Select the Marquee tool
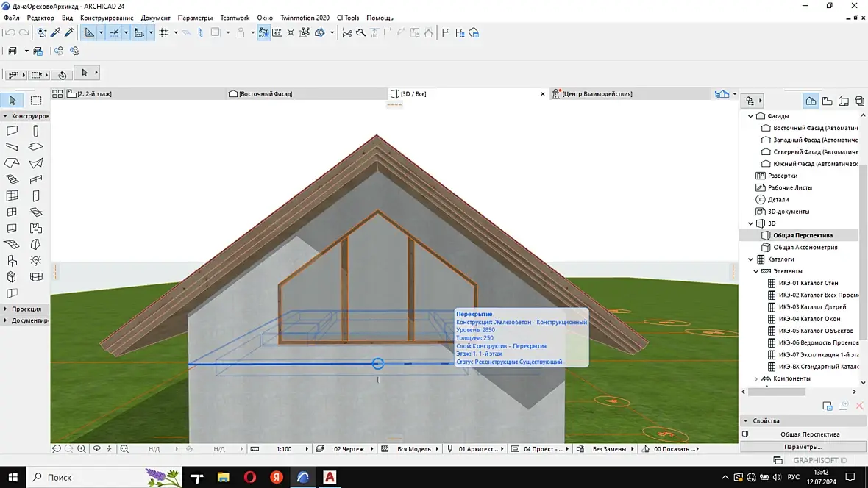 pyautogui.click(x=36, y=101)
